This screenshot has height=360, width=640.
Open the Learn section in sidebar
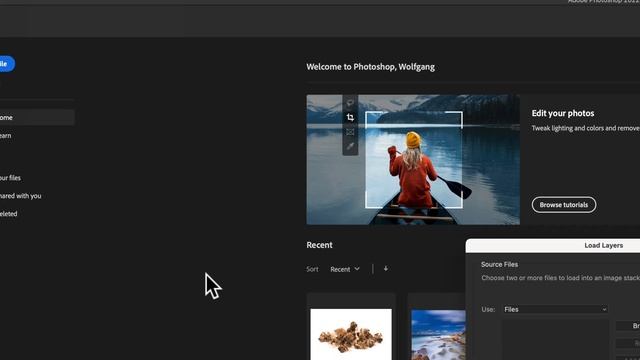point(6,136)
